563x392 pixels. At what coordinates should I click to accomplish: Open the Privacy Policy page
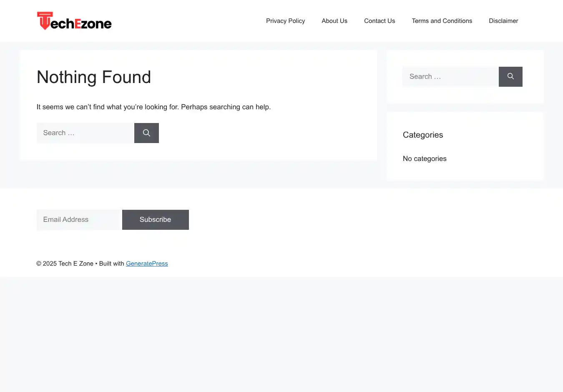point(285,21)
